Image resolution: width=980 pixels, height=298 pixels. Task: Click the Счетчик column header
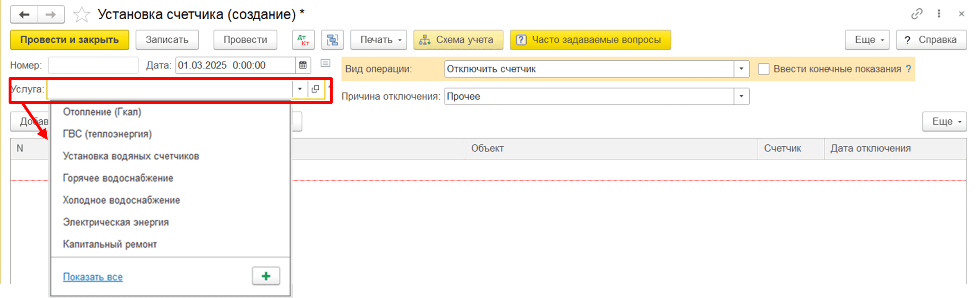pos(791,148)
